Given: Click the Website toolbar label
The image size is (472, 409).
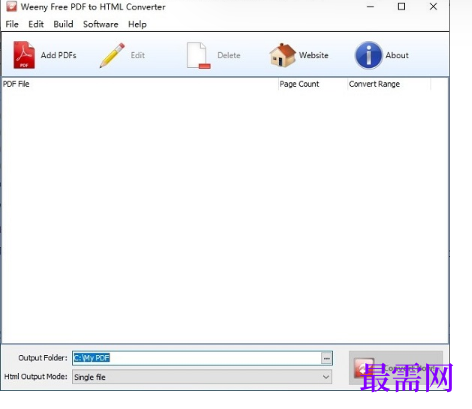Looking at the screenshot, I should (x=314, y=55).
